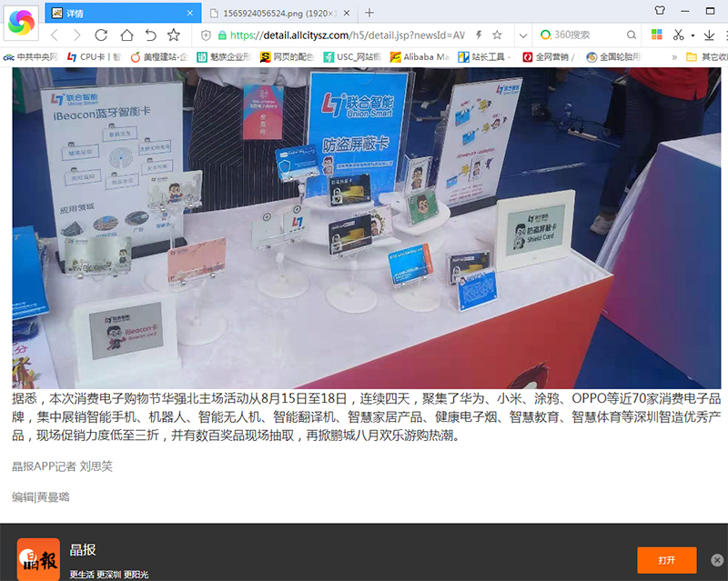
Task: Open the downloads arrow icon
Action: tap(708, 35)
